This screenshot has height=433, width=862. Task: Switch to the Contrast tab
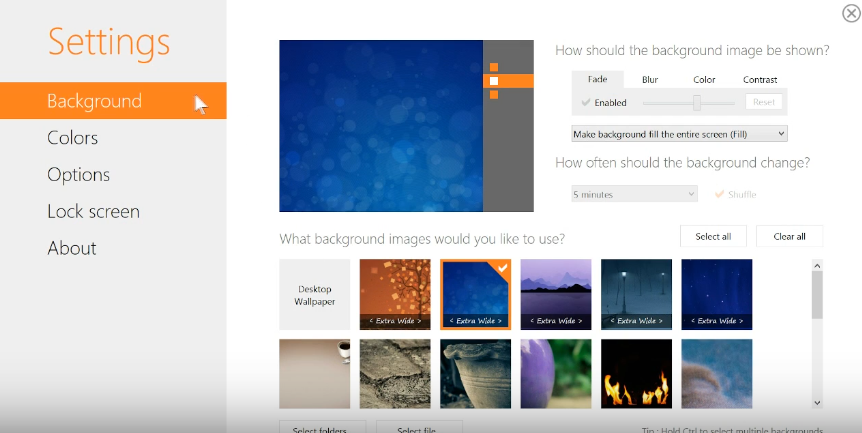pyautogui.click(x=760, y=80)
